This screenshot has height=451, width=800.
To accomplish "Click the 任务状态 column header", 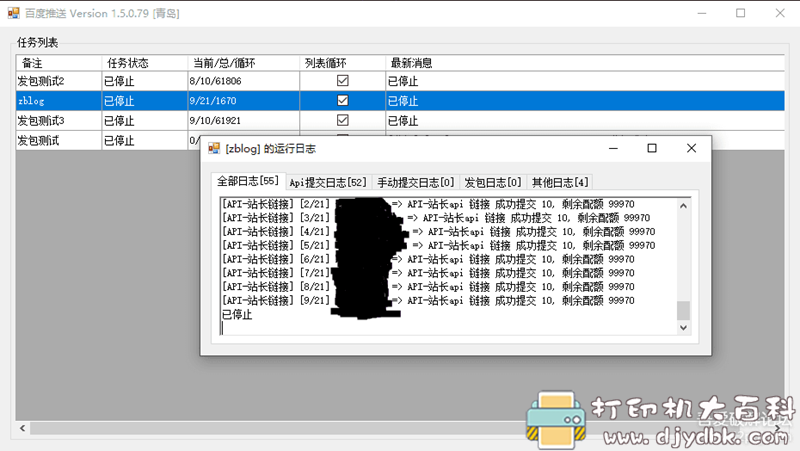I will coord(145,63).
